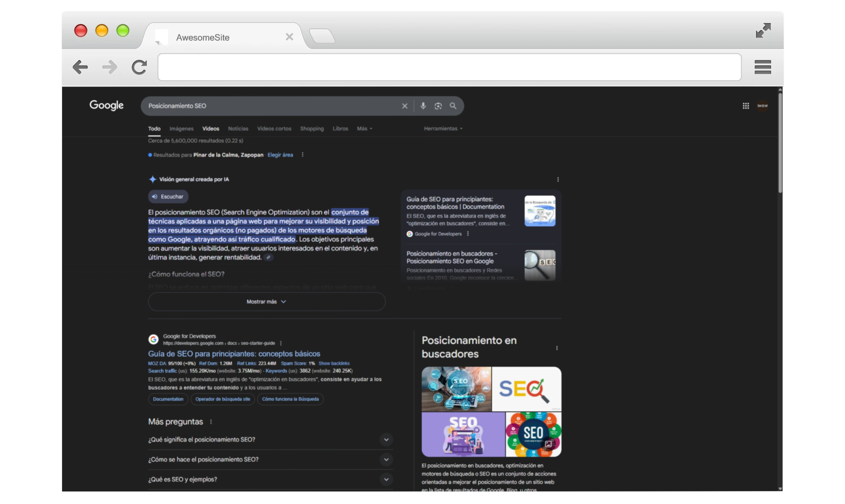Submit search with magnifier icon
This screenshot has width=845, height=504.
point(453,106)
